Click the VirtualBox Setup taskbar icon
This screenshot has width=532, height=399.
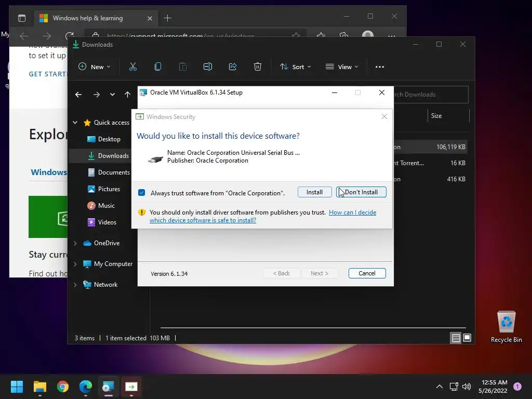(x=108, y=387)
